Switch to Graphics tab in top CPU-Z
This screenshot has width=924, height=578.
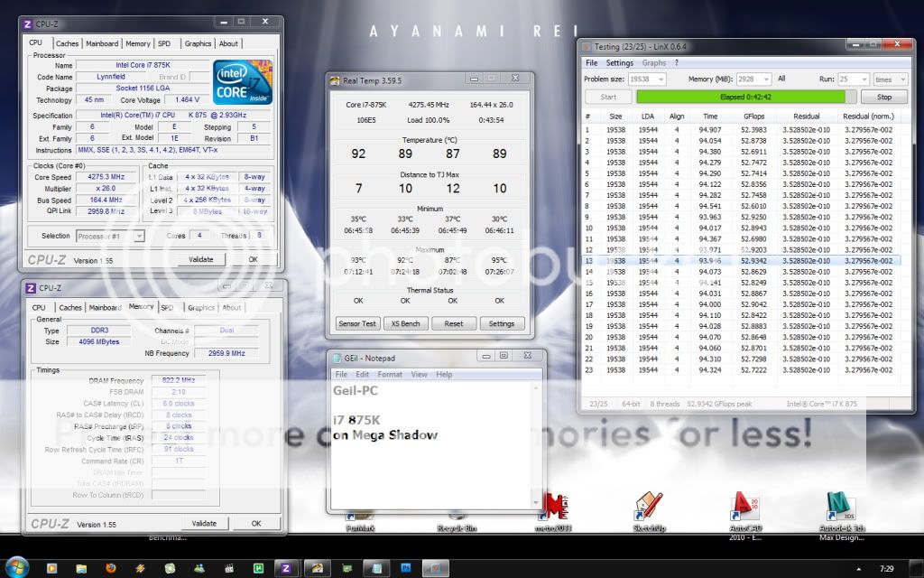coord(198,43)
